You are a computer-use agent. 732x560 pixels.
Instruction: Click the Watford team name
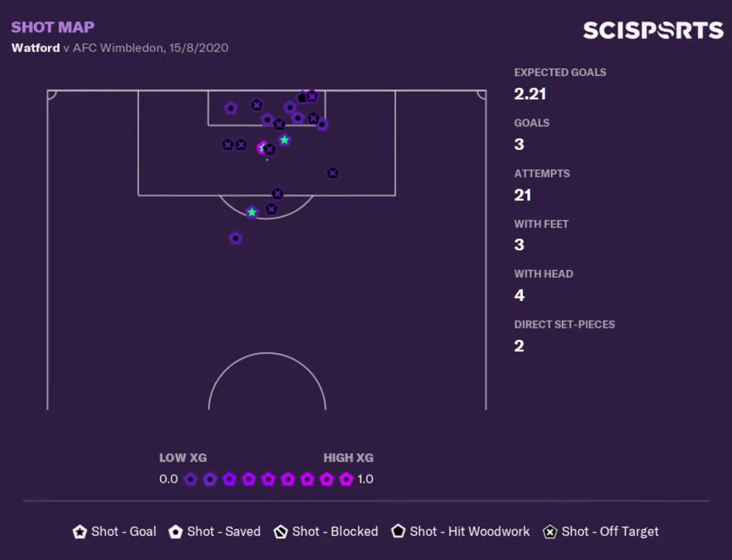35,48
